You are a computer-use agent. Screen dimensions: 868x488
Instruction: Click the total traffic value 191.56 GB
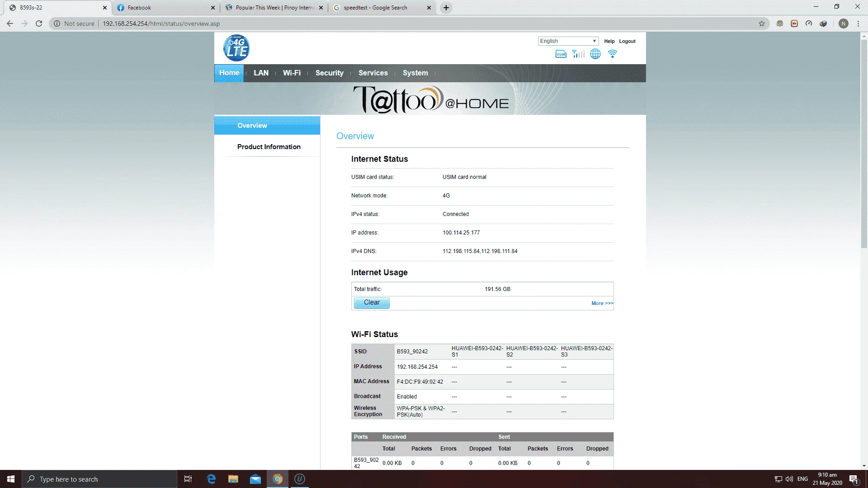click(x=497, y=289)
